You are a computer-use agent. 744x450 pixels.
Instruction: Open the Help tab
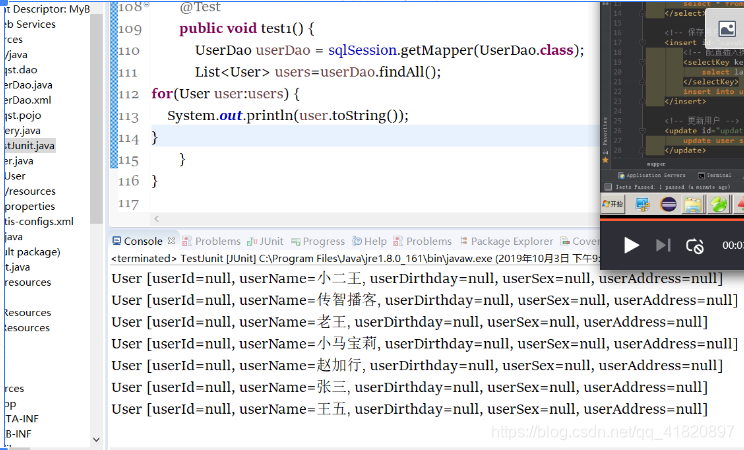tap(370, 241)
